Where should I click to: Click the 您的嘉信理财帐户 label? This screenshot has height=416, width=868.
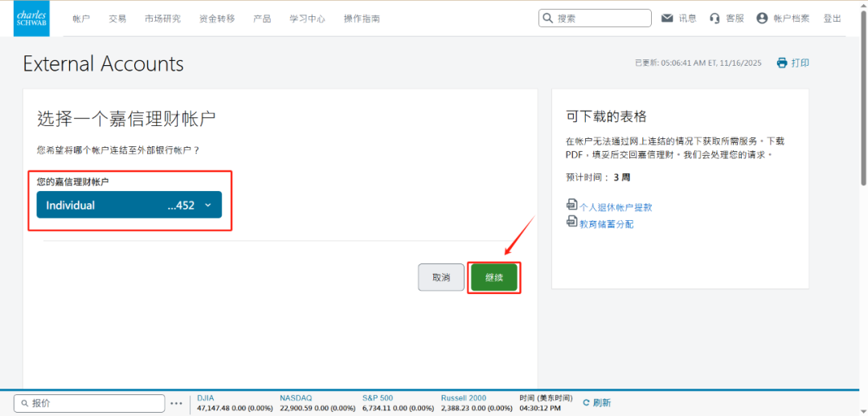(72, 181)
